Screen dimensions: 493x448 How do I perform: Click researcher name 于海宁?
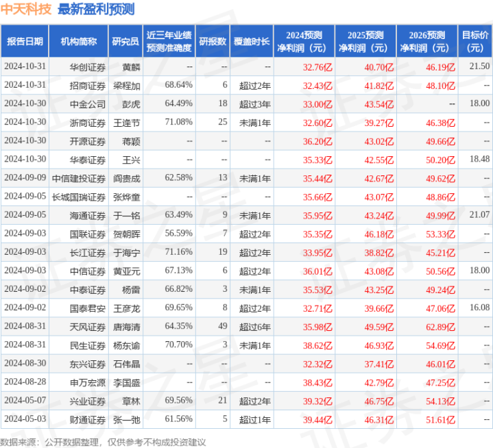point(127,252)
